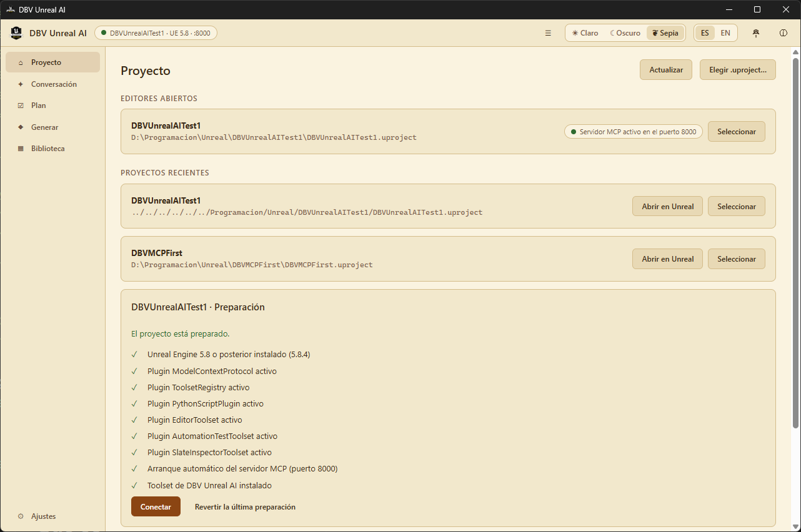Screen dimensions: 801x532
Task: Click the Toolset de DBV Unreal AI instalado line
Action: coord(209,486)
